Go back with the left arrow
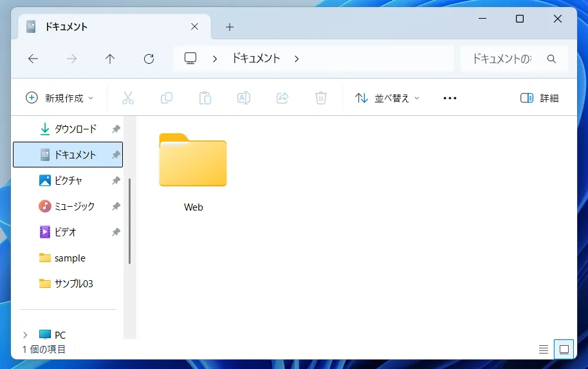 [x=33, y=59]
